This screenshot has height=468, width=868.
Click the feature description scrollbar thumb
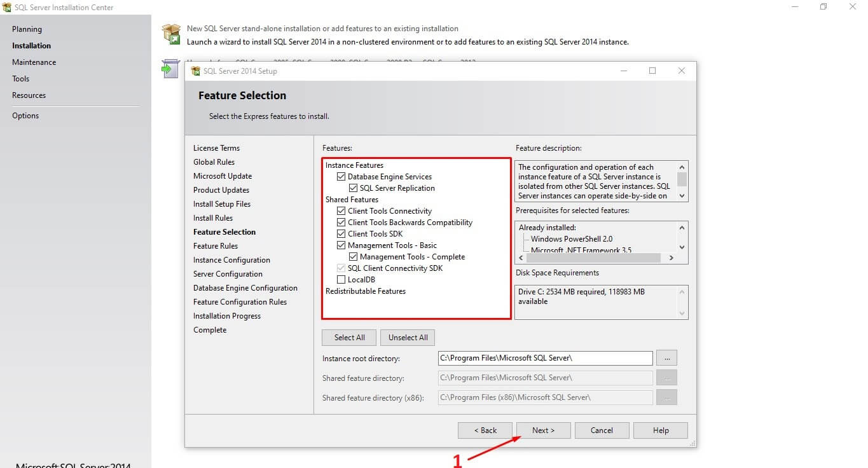tap(682, 179)
